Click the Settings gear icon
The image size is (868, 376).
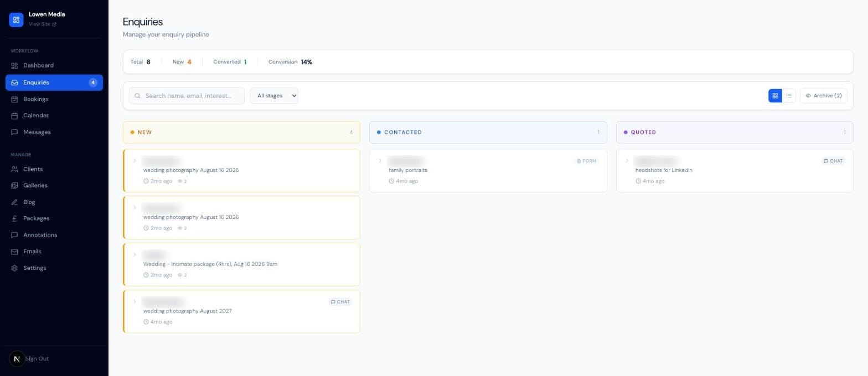tap(14, 268)
